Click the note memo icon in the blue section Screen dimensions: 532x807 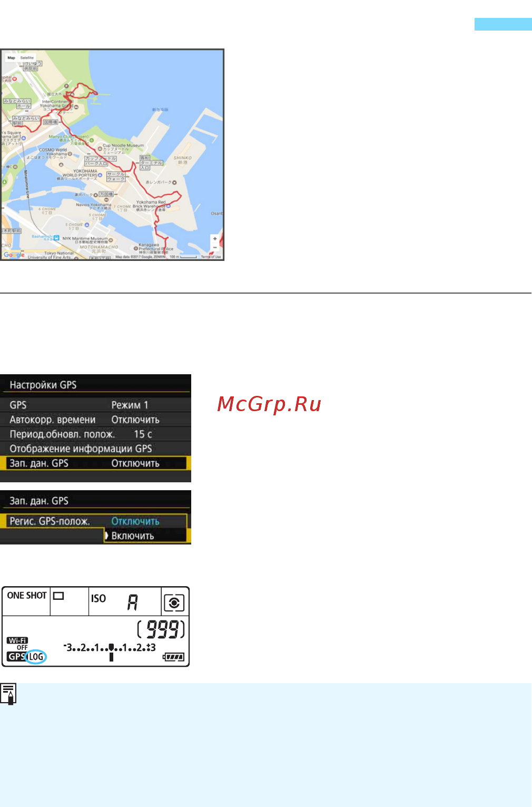coord(8,694)
